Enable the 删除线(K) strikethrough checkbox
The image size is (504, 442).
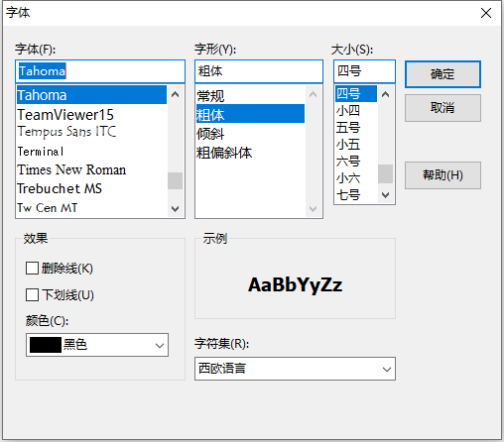(32, 269)
